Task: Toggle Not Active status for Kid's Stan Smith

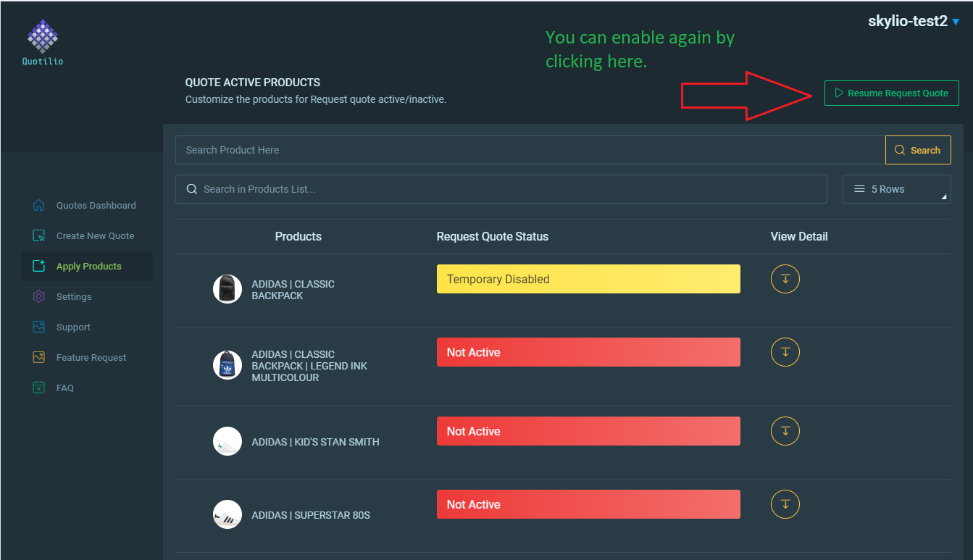Action: (588, 431)
